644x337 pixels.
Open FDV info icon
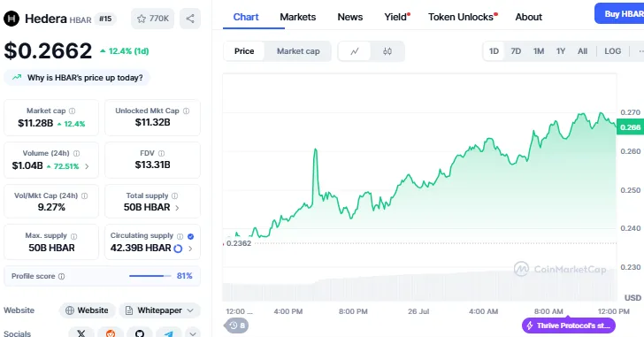[161, 154]
